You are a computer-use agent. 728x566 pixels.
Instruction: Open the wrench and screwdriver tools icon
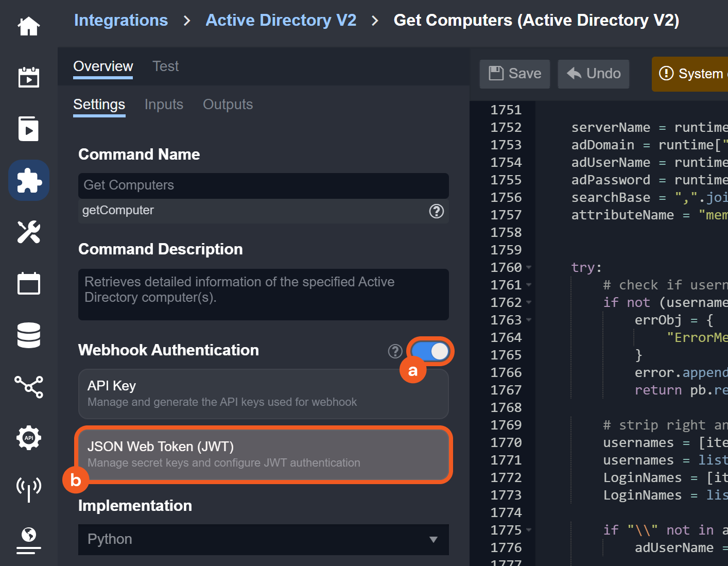pyautogui.click(x=29, y=232)
